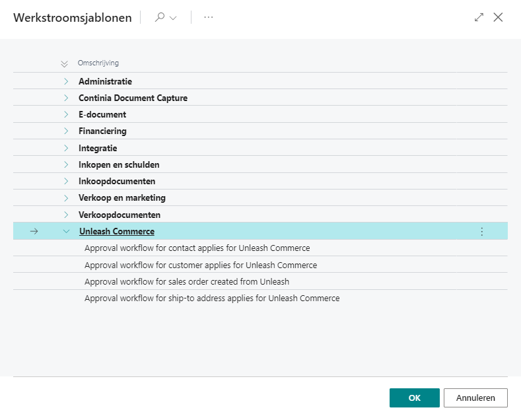
Task: Open row actions menu for Unleash Commerce
Action: click(x=481, y=231)
